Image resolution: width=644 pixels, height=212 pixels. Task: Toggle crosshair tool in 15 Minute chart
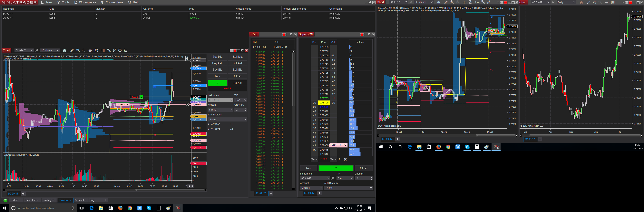[x=90, y=50]
